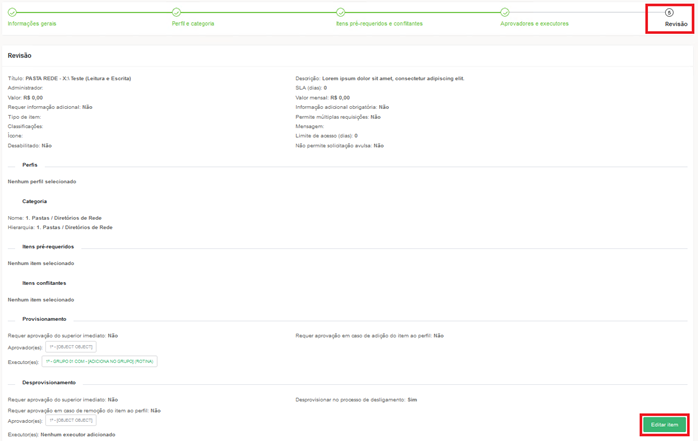Click the Categoria section header
Viewport: 698px width, 441px height.
pyautogui.click(x=34, y=201)
